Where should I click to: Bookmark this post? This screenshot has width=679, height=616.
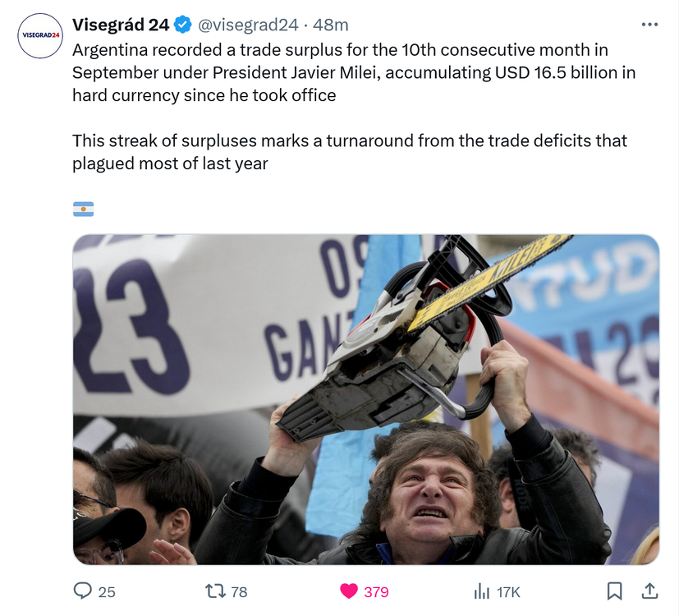click(614, 591)
